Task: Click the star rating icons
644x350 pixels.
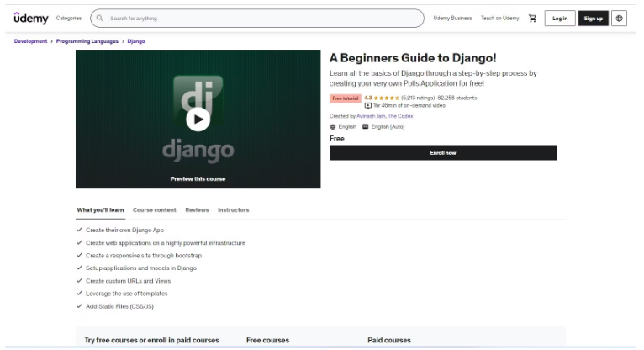Action: (386, 98)
